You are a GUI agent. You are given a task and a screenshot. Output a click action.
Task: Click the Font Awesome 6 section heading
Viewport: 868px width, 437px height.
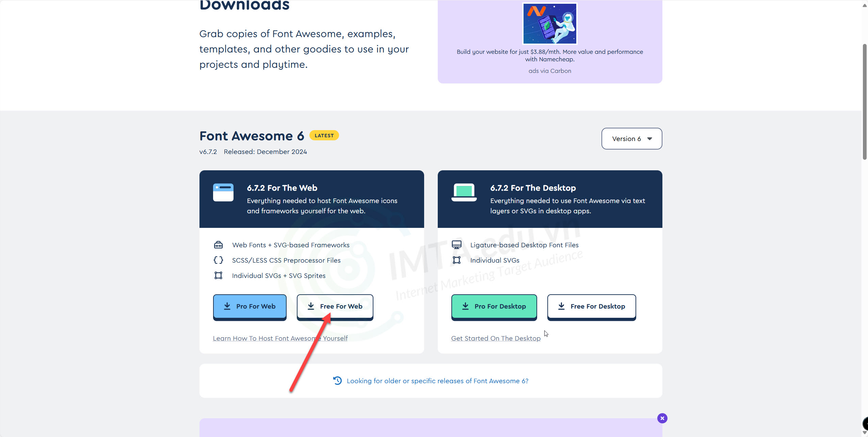pos(252,136)
